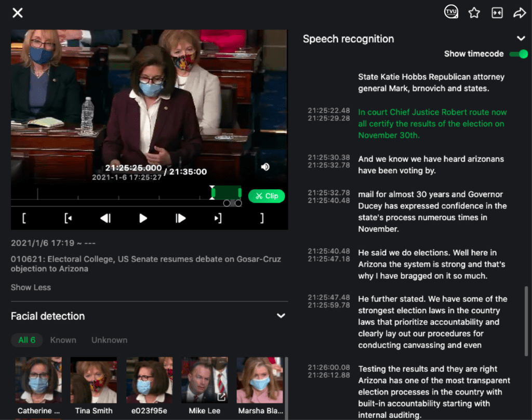Jump to clip start marker

(x=68, y=218)
